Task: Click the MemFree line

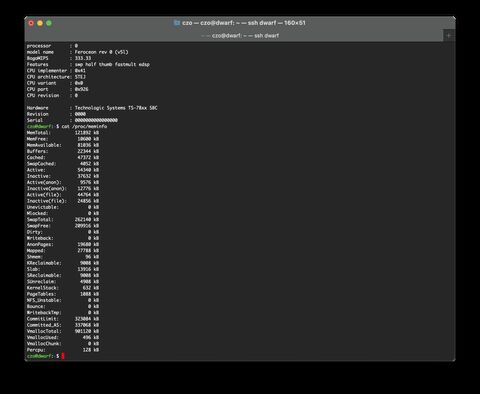Action: point(63,139)
